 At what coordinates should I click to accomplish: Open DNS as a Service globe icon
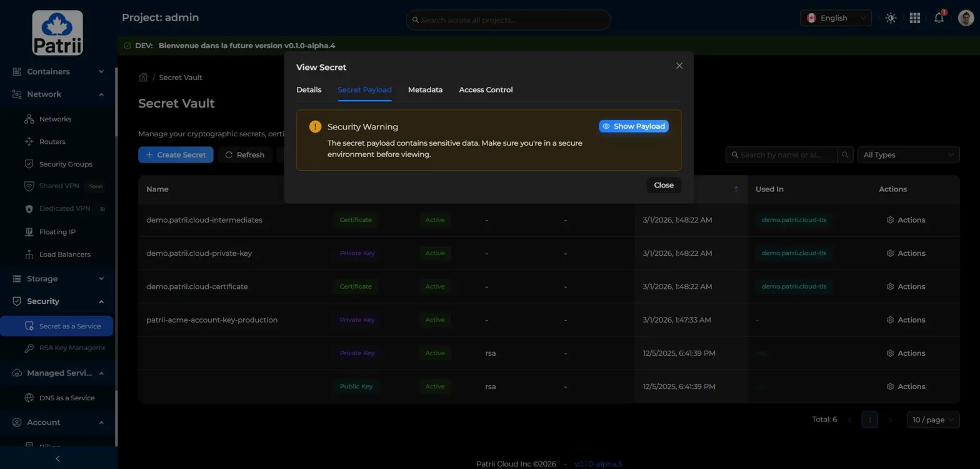click(29, 398)
